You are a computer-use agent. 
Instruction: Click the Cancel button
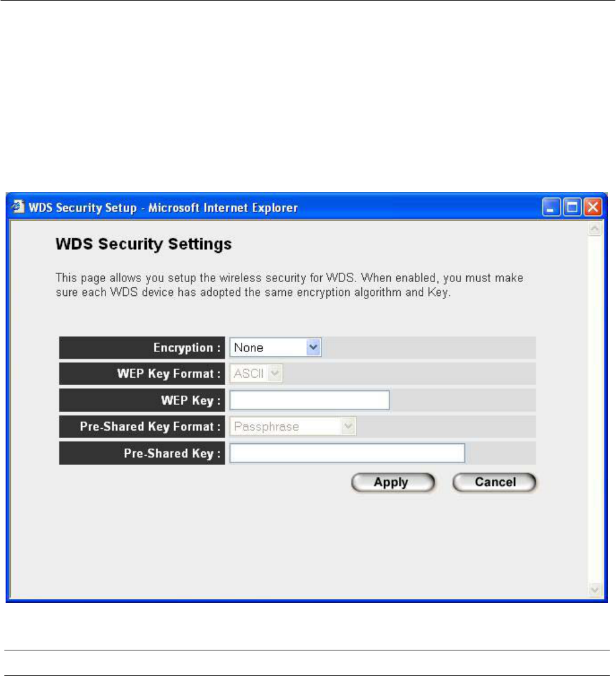tap(494, 482)
